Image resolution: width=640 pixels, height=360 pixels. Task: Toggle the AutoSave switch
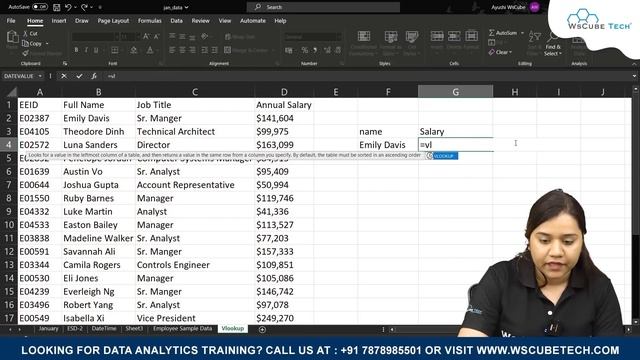click(x=40, y=7)
